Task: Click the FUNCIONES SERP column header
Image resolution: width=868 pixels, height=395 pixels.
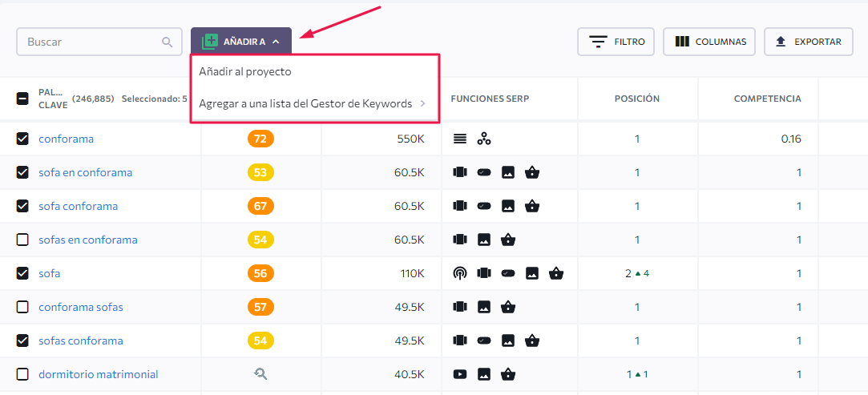Action: pos(490,99)
